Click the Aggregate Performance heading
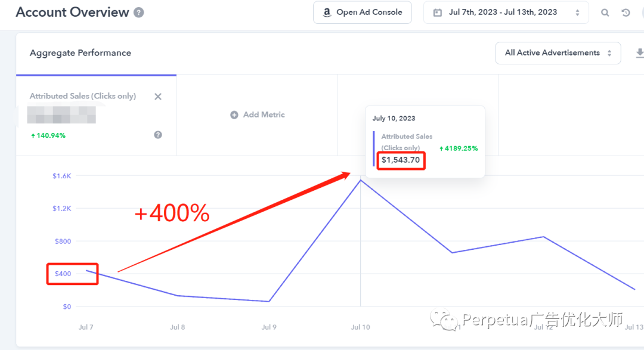Image resolution: width=644 pixels, height=350 pixels. (x=80, y=53)
